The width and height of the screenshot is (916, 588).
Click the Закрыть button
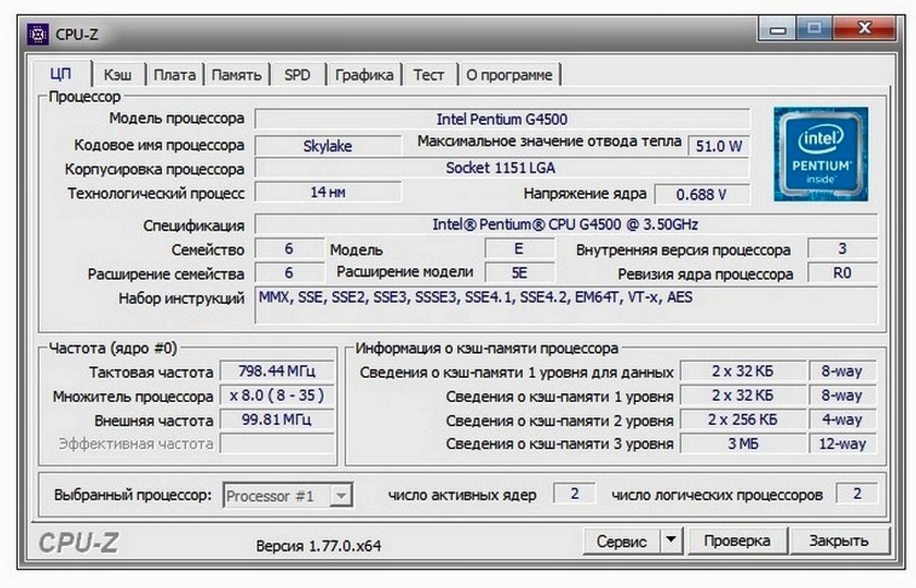click(x=838, y=540)
